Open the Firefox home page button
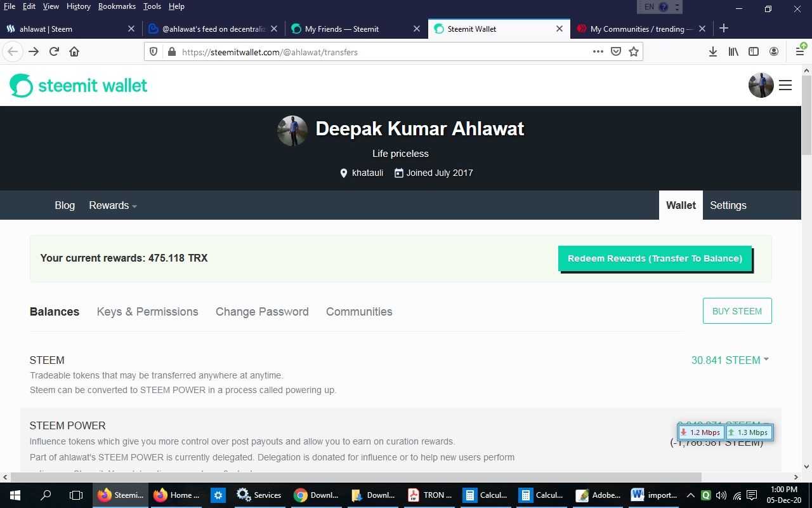This screenshot has height=508, width=812. 74,52
